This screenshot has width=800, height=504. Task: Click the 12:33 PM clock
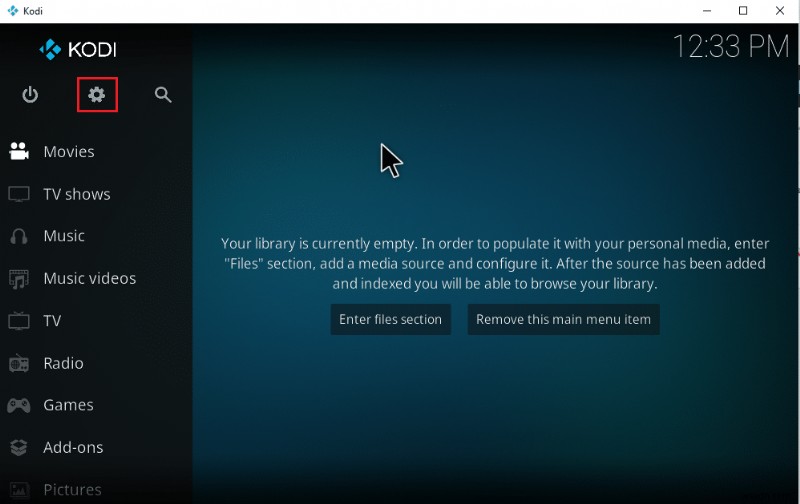click(731, 46)
